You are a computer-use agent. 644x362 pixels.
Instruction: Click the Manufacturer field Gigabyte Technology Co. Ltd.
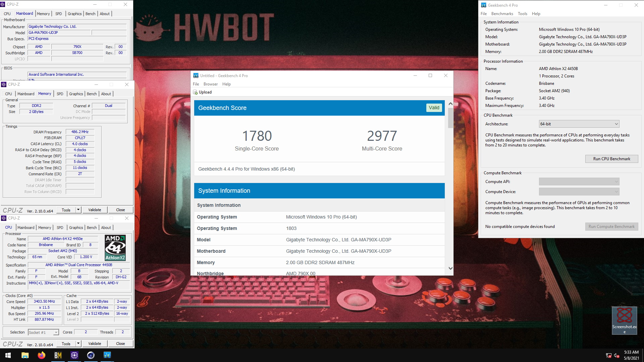[x=77, y=26]
